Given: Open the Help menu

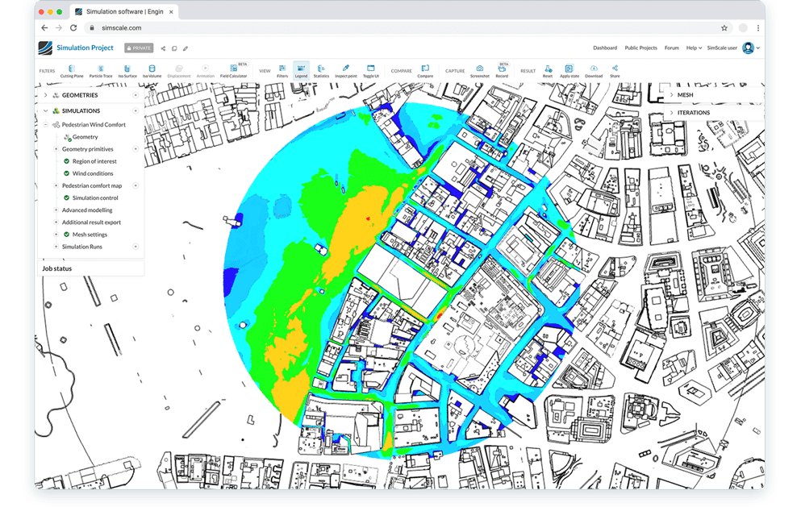Looking at the screenshot, I should click(692, 48).
